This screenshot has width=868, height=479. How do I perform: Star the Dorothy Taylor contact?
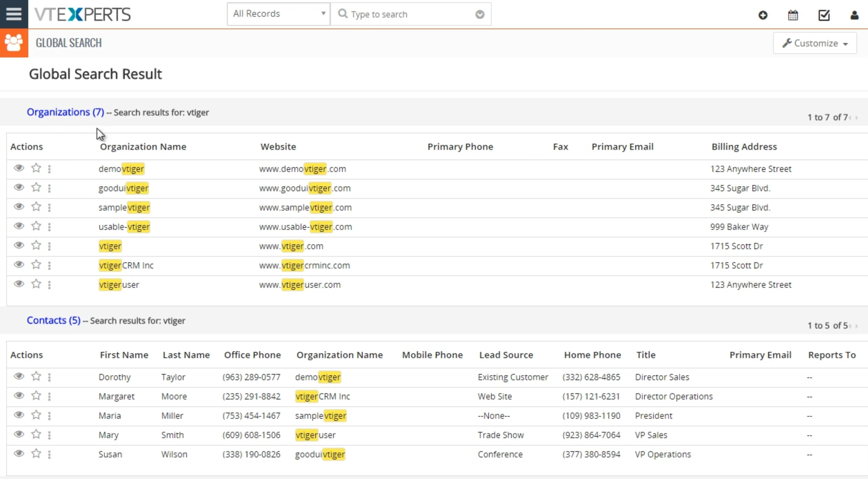click(36, 376)
